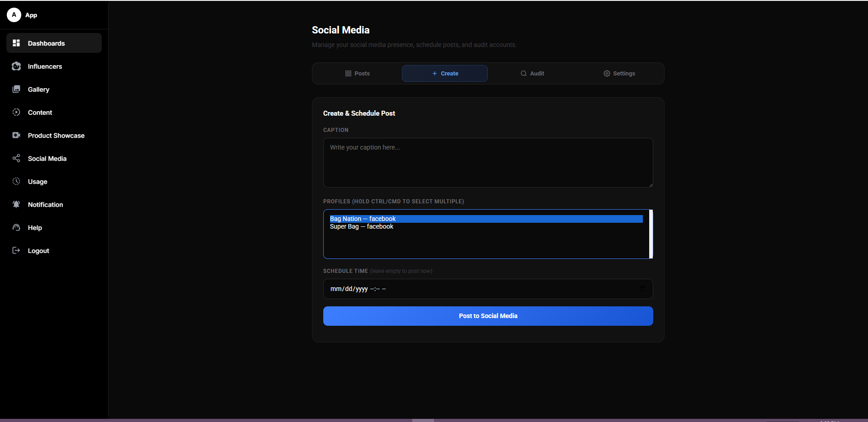868x422 pixels.
Task: Focus the caption text area
Action: coord(488,163)
